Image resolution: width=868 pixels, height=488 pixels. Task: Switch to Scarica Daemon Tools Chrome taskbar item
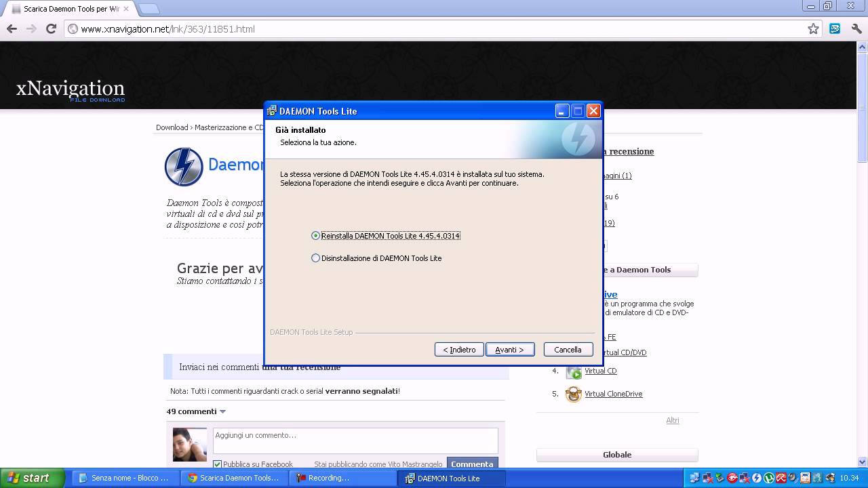click(234, 478)
